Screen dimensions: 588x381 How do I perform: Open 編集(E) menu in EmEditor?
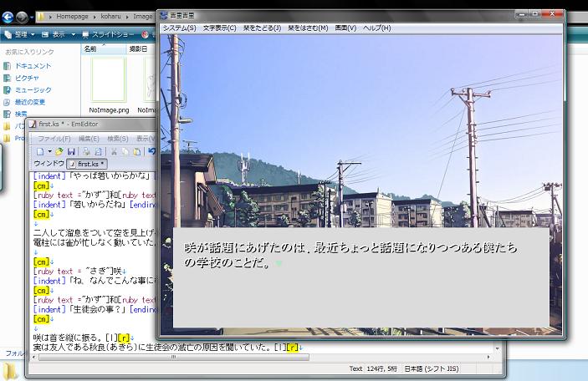pyautogui.click(x=89, y=139)
